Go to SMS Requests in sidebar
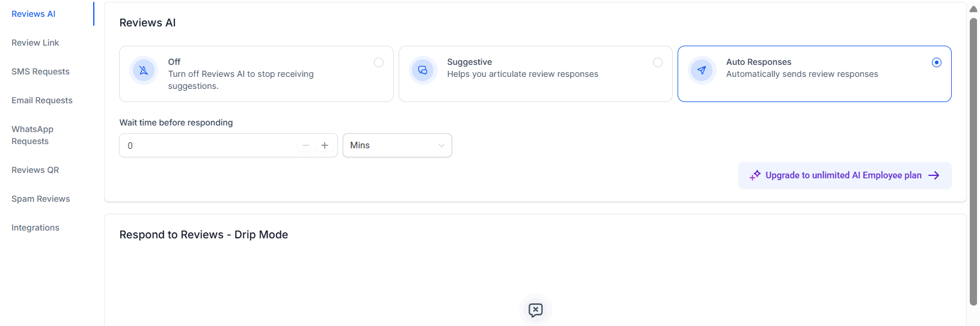 click(40, 71)
